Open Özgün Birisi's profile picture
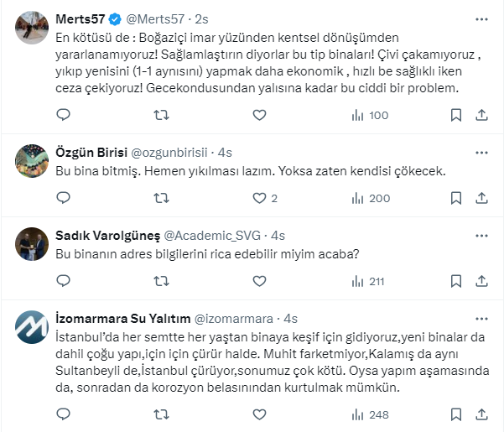504x432 pixels. point(31,159)
